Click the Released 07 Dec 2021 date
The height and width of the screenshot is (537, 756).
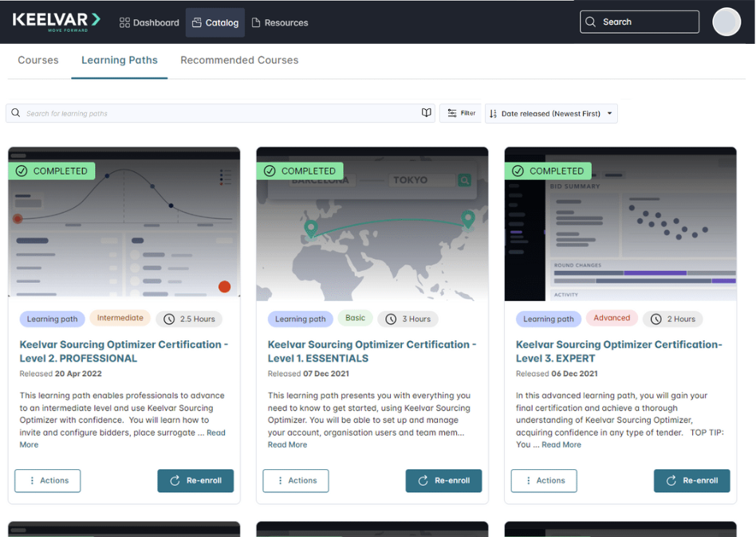point(309,374)
